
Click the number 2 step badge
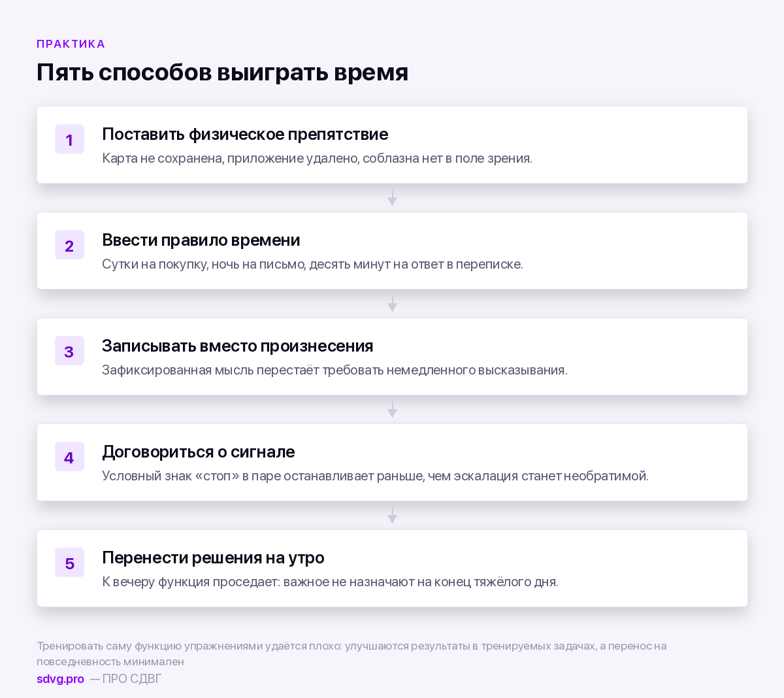[69, 245]
